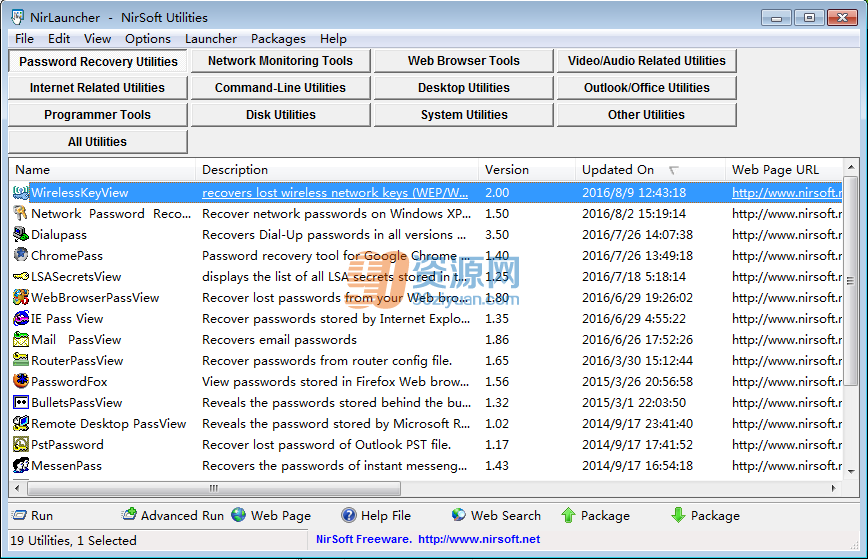Screen dimensions: 868x560
Task: Show Outlook/Office Utilities category
Action: point(647,88)
